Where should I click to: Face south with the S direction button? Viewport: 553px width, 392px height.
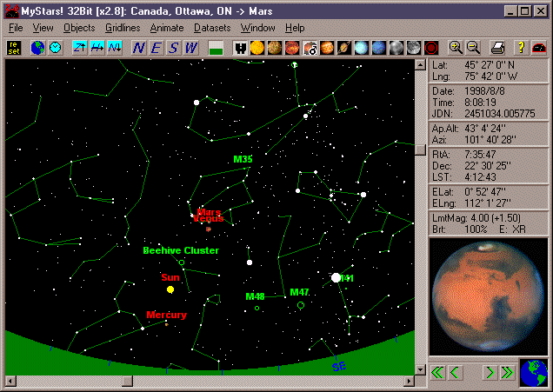point(173,48)
